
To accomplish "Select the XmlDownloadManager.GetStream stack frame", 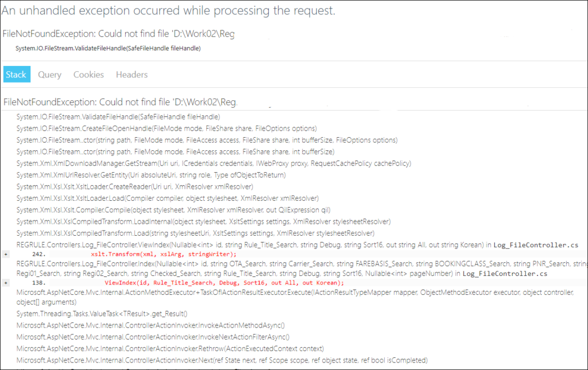I will point(214,163).
